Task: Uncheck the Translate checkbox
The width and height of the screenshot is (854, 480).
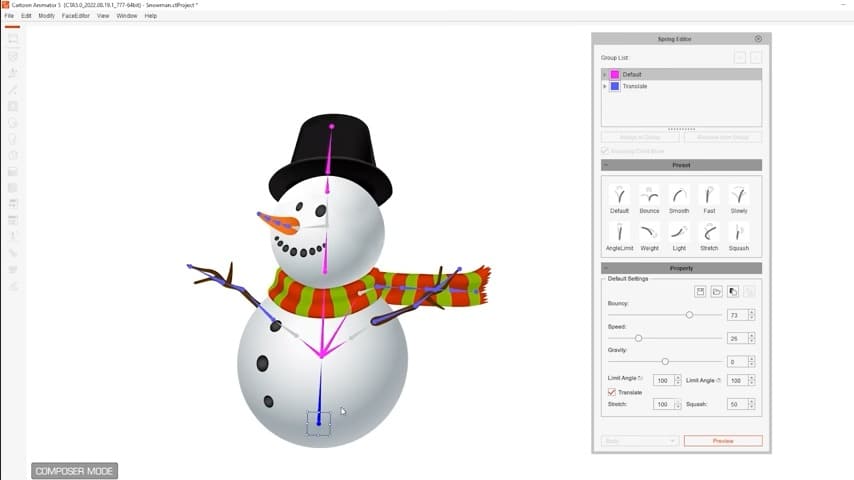Action: 612,392
